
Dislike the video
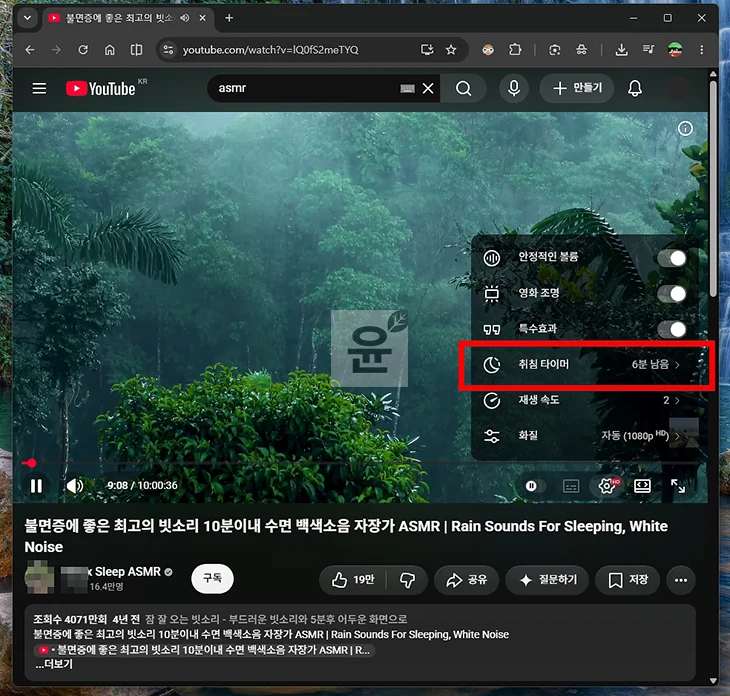coord(407,580)
